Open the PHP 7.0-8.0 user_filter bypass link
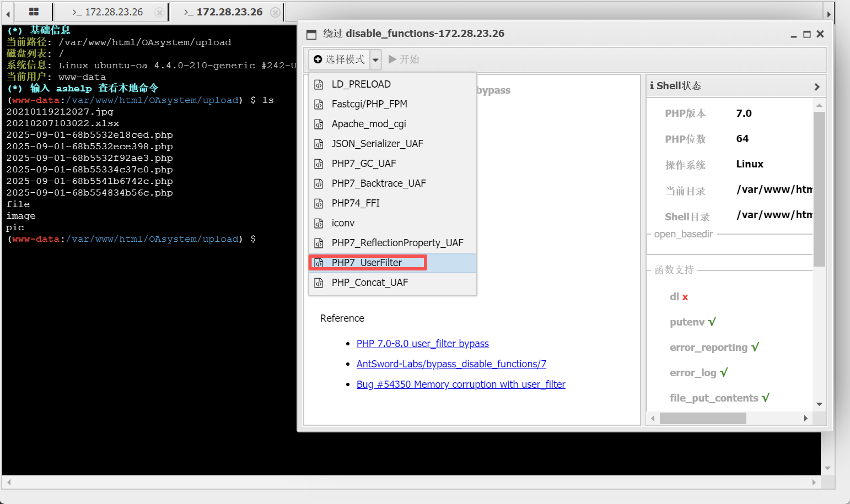The height and width of the screenshot is (504, 850). coord(422,344)
